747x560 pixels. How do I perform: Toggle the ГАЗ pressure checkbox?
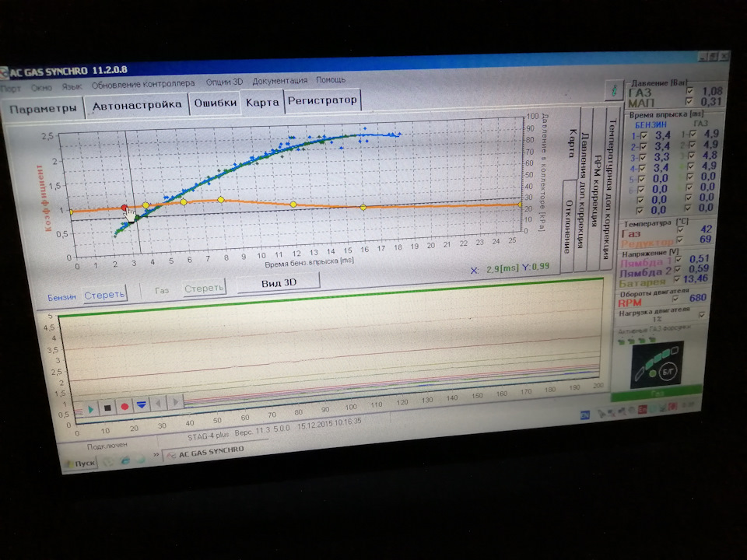689,90
